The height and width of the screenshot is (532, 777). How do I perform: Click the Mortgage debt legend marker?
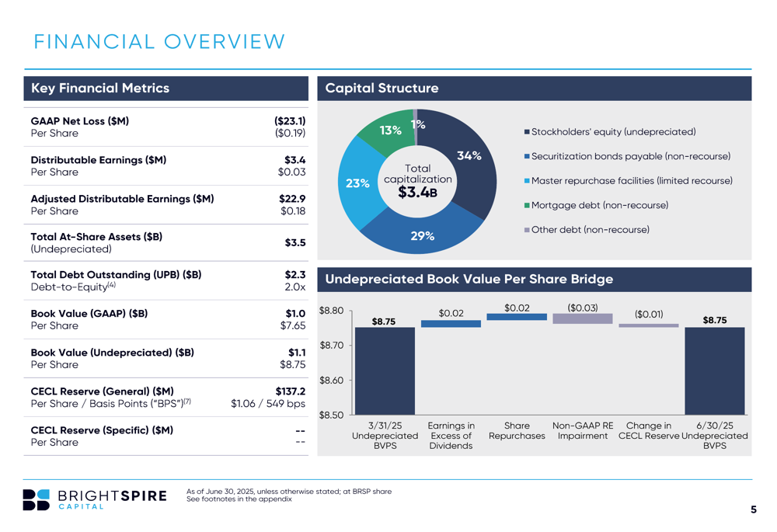pyautogui.click(x=528, y=205)
